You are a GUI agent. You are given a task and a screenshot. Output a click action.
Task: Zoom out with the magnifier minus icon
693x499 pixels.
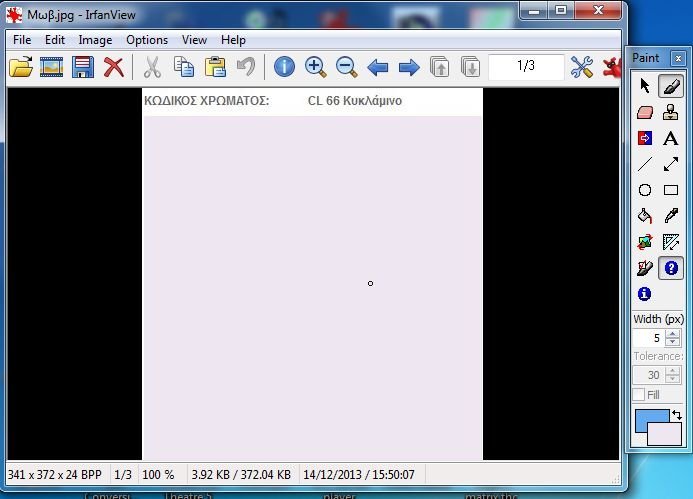coord(346,67)
